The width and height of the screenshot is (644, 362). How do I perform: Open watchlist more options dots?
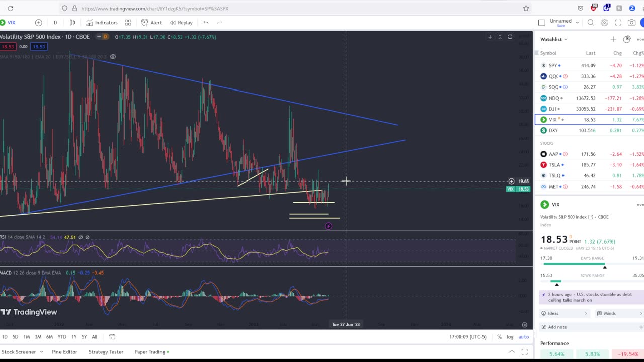[640, 39]
